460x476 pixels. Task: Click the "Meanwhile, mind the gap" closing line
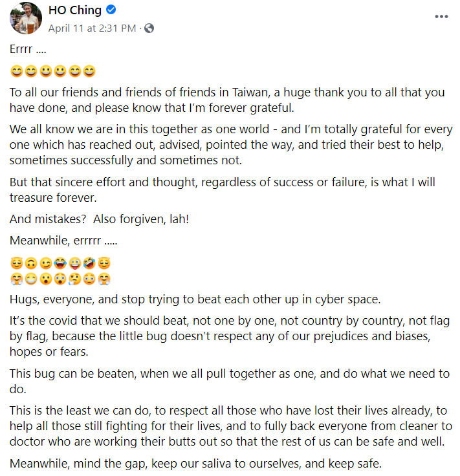pyautogui.click(x=196, y=463)
